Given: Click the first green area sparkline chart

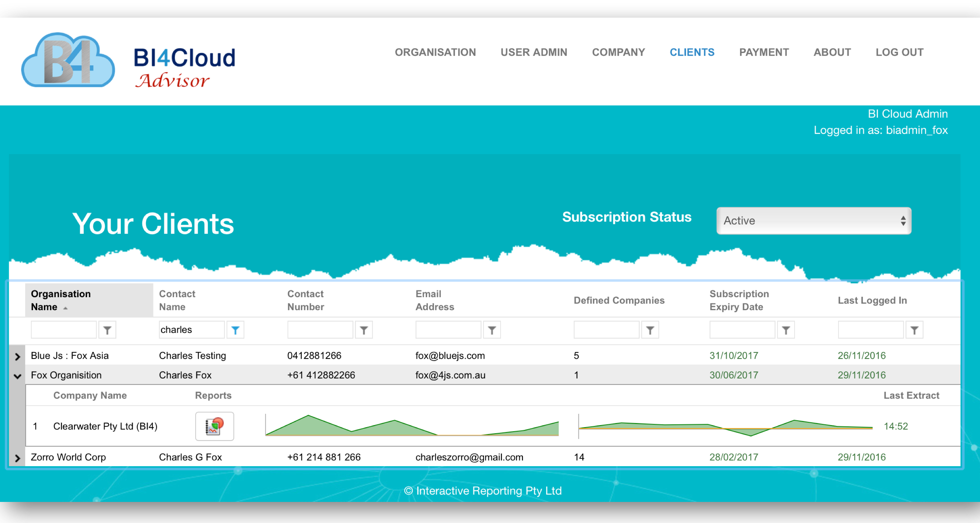Looking at the screenshot, I should 412,425.
